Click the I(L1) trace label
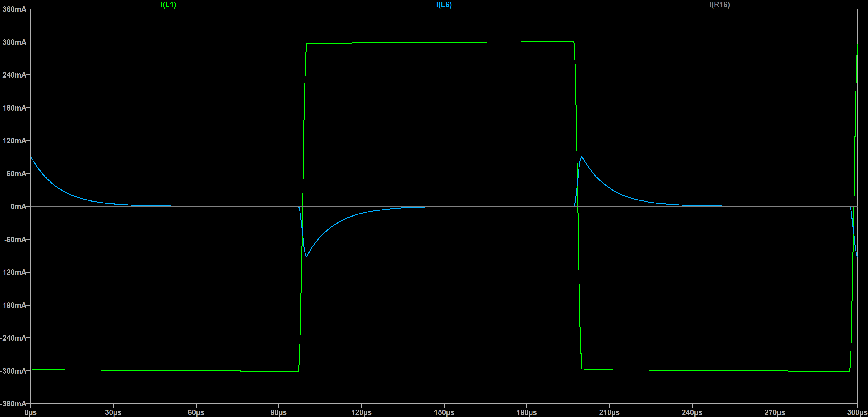The height and width of the screenshot is (417, 868). (168, 4)
